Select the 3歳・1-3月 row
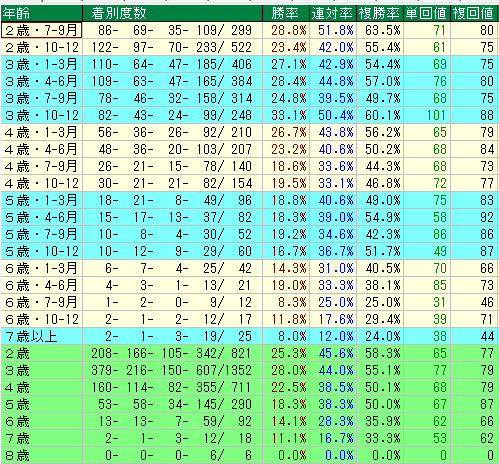Image resolution: width=499 pixels, height=464 pixels. pyautogui.click(x=249, y=64)
